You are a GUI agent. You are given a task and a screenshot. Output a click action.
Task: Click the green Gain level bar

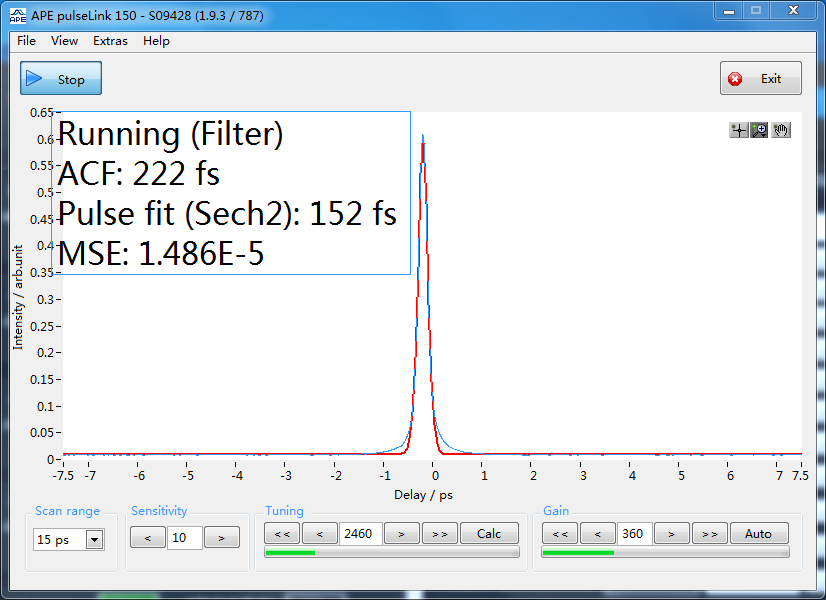(x=665, y=552)
